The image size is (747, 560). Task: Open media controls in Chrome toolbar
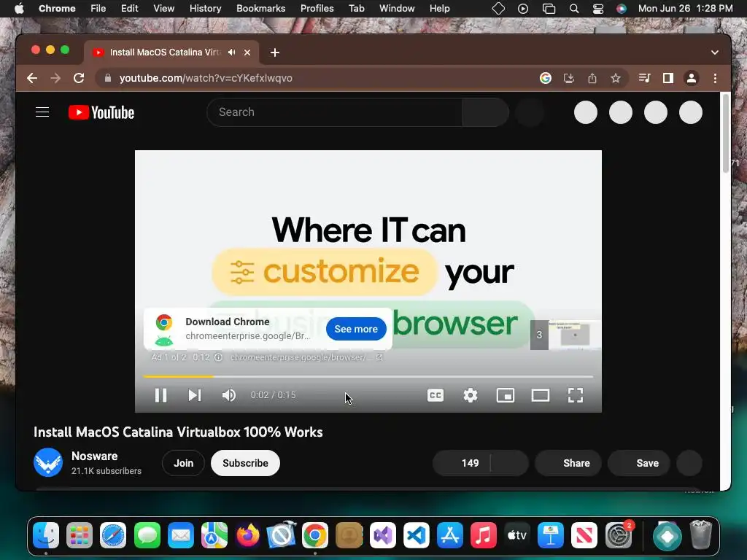(x=645, y=78)
